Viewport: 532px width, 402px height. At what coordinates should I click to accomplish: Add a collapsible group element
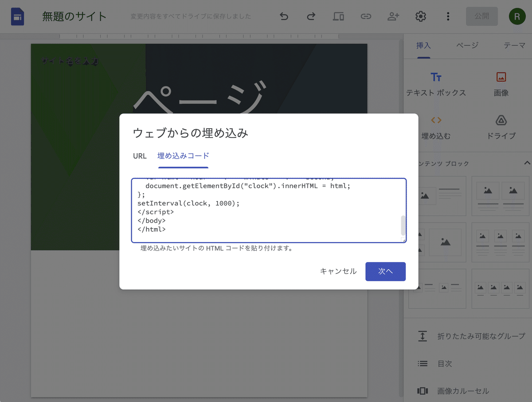pos(471,336)
